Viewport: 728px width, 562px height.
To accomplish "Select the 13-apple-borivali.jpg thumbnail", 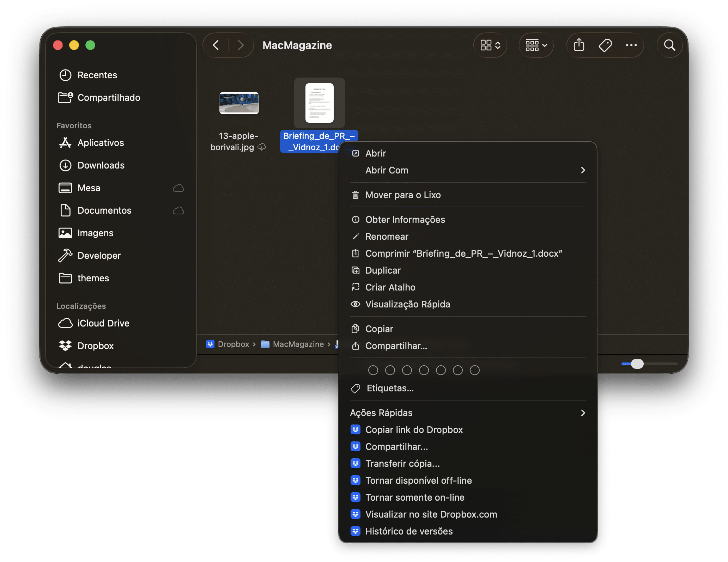I will 239,103.
